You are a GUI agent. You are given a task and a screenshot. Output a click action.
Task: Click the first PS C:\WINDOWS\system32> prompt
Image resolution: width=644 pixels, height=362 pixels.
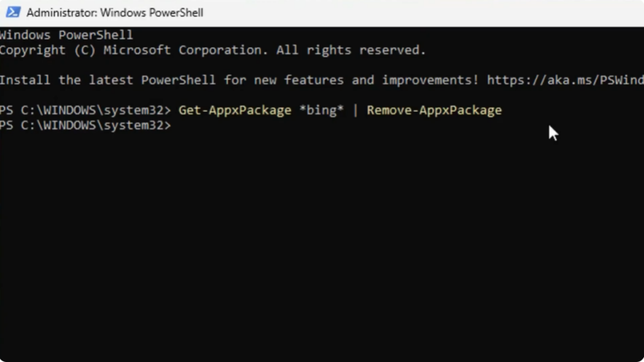[x=85, y=110]
